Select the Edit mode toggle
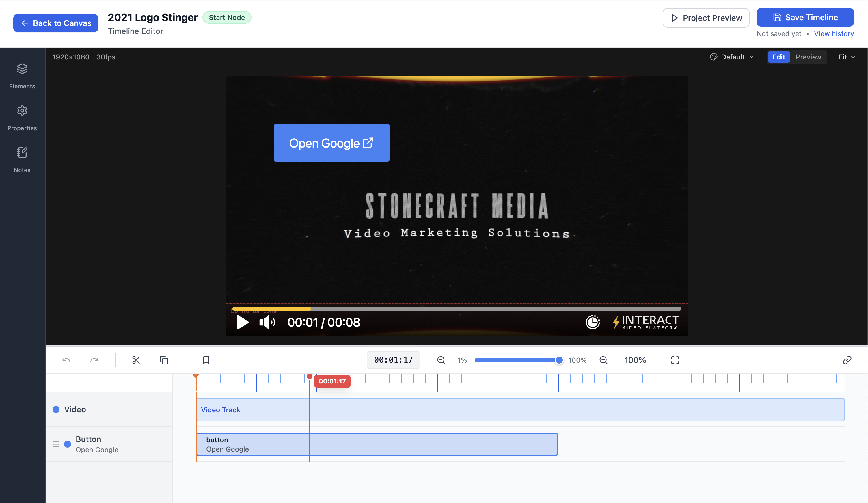Screen dimensions: 868x503 778,57
